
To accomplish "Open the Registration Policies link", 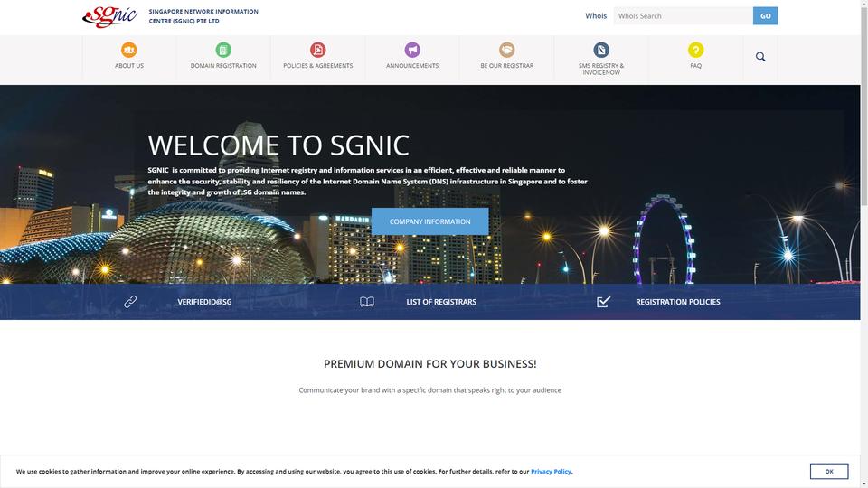I will [x=677, y=302].
